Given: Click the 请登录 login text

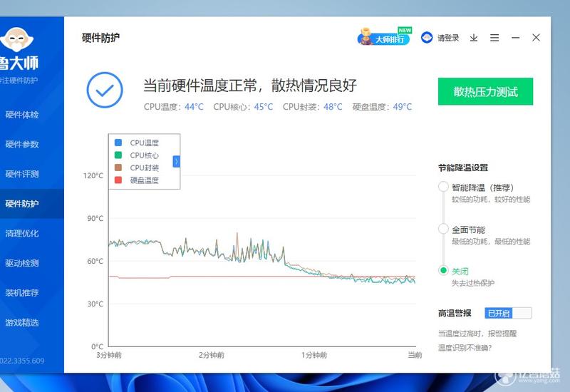Looking at the screenshot, I should pos(448,38).
